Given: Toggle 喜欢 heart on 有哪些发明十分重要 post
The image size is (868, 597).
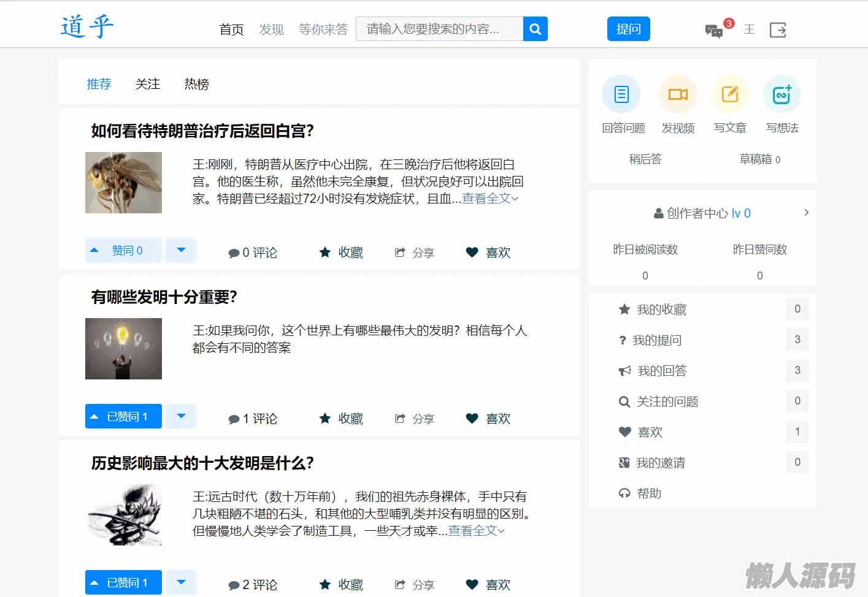Looking at the screenshot, I should [x=488, y=419].
